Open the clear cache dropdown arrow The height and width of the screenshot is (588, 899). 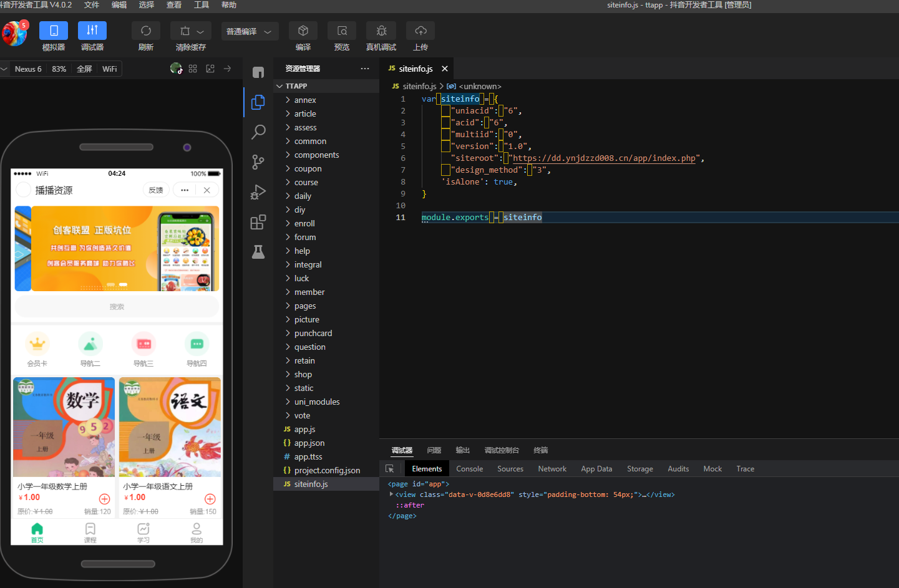click(200, 32)
